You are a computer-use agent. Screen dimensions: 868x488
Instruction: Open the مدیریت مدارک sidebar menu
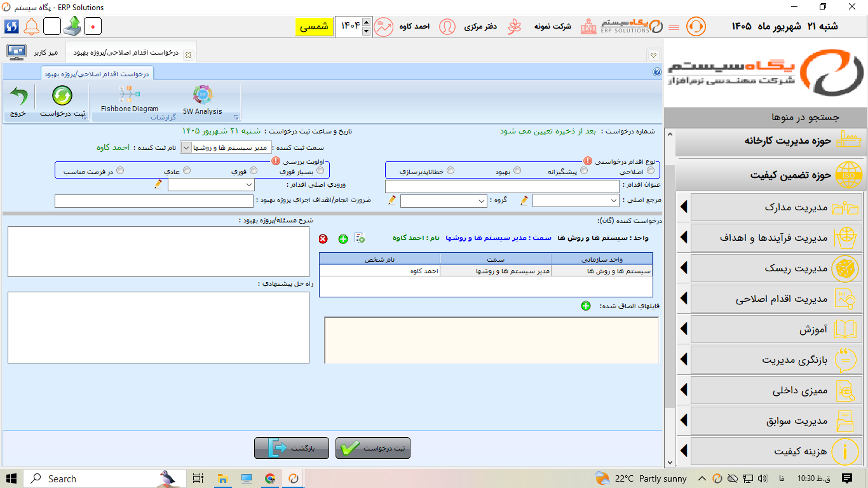click(776, 207)
